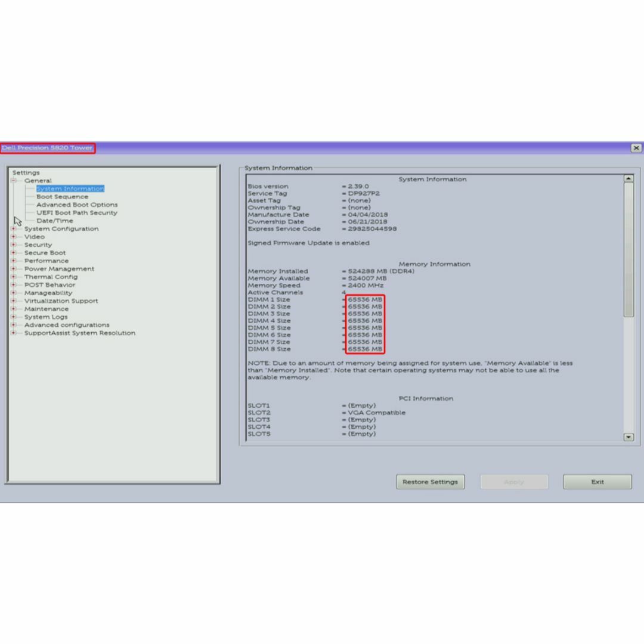This screenshot has height=644, width=644.
Task: Click the Express Service Code value 29825044598
Action: pyautogui.click(x=372, y=229)
